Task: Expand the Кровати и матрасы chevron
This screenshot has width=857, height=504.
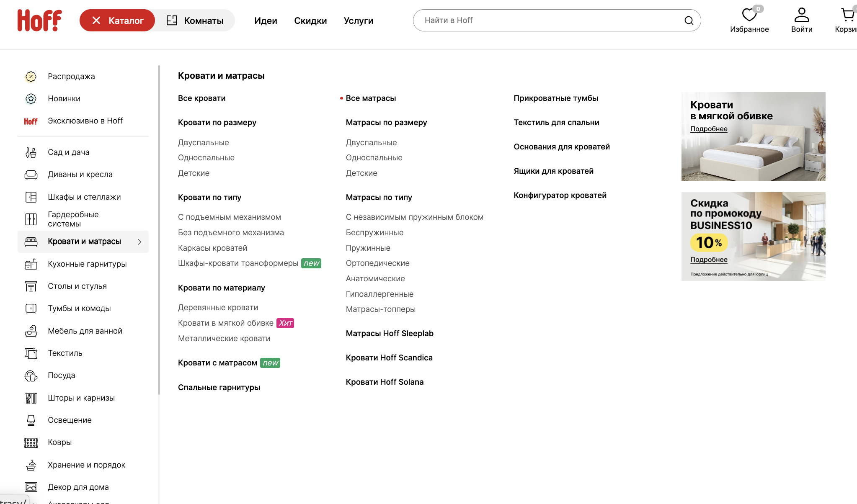Action: pyautogui.click(x=139, y=242)
